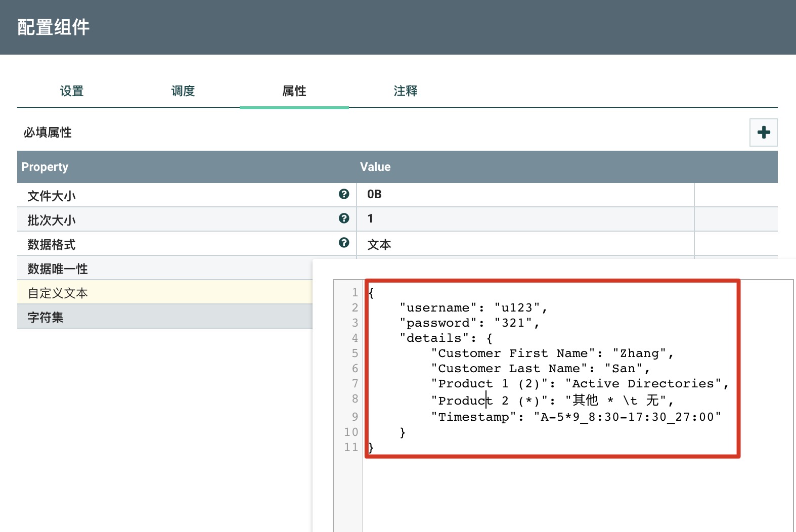The width and height of the screenshot is (796, 532).
Task: Click the Value column header
Action: point(375,167)
